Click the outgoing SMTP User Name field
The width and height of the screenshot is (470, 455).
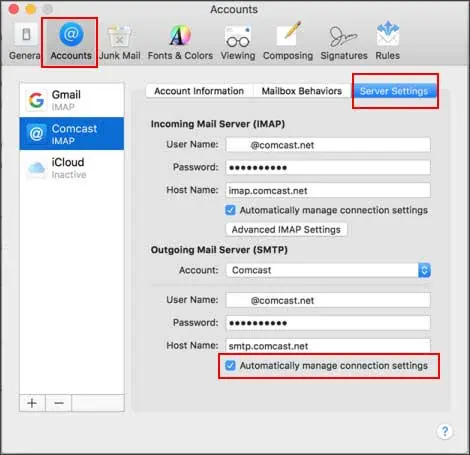(328, 300)
